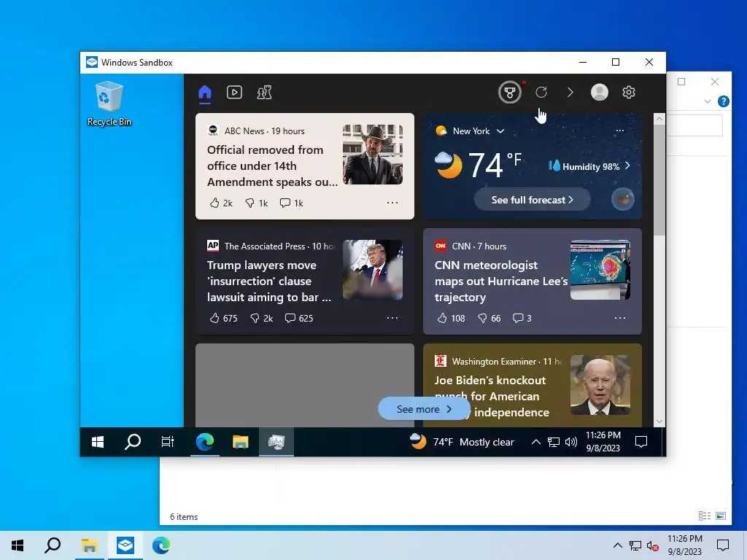Click the Trump article thumbnail
The width and height of the screenshot is (747, 560).
coord(373,270)
